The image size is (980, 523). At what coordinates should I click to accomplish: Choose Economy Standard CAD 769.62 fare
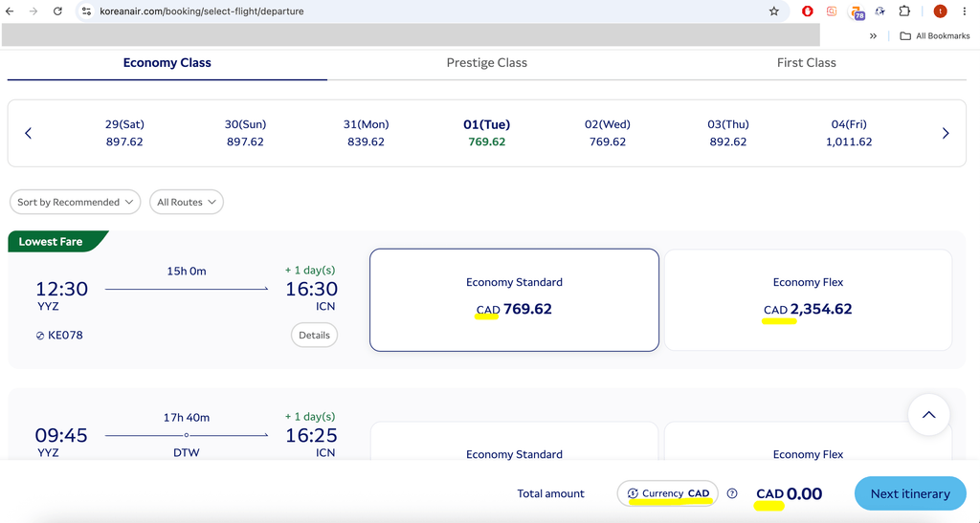pos(514,300)
